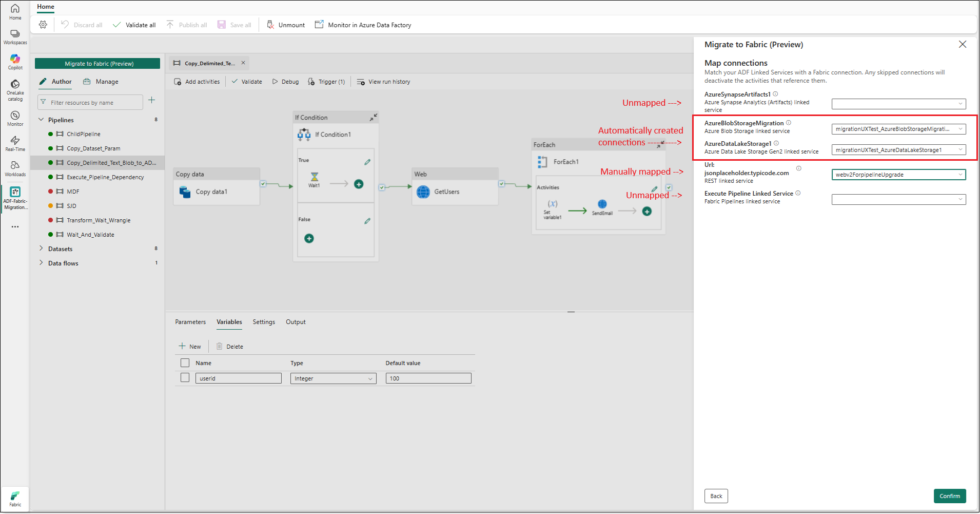Expand the Datasets tree section
Viewport: 980px width, 514px height.
point(41,249)
